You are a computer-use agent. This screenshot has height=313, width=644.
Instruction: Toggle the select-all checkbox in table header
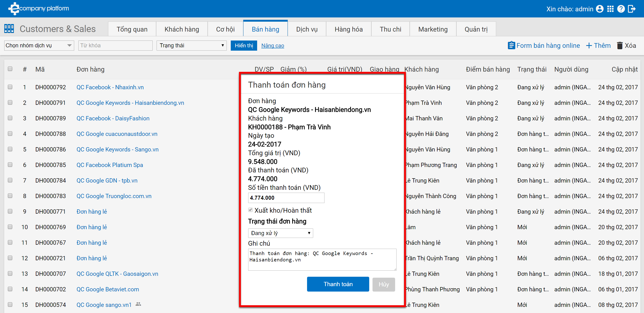coord(10,69)
